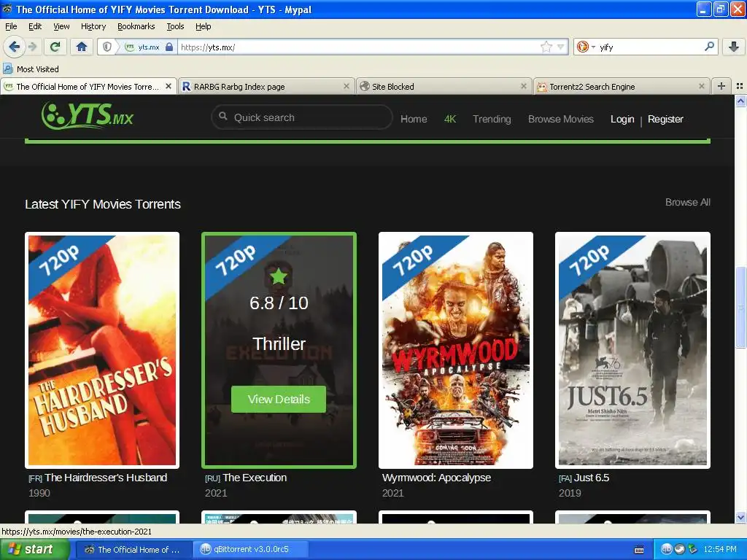Close the Torrentz2 Search Engine tab
The width and height of the screenshot is (747, 560).
tap(701, 86)
